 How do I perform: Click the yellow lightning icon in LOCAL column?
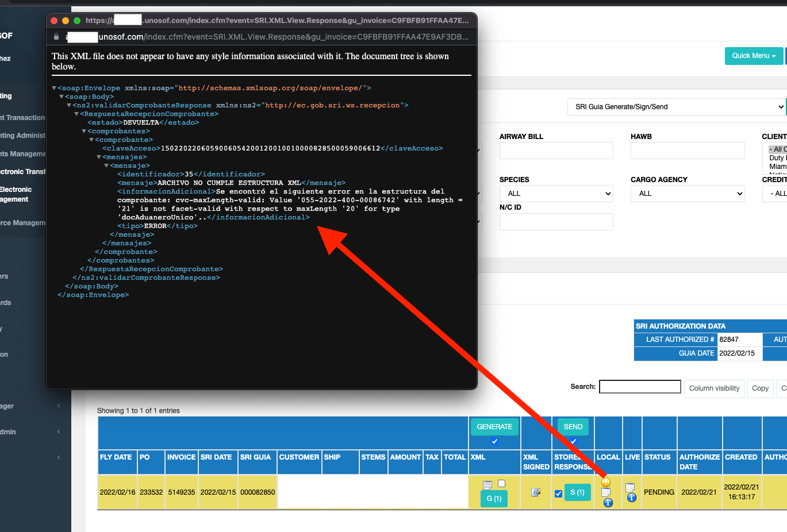coord(606,483)
